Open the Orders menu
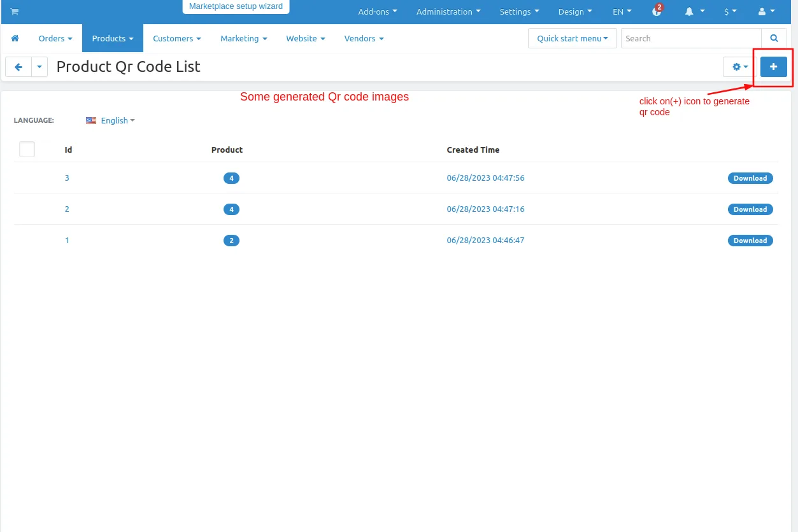The width and height of the screenshot is (798, 532). point(55,38)
